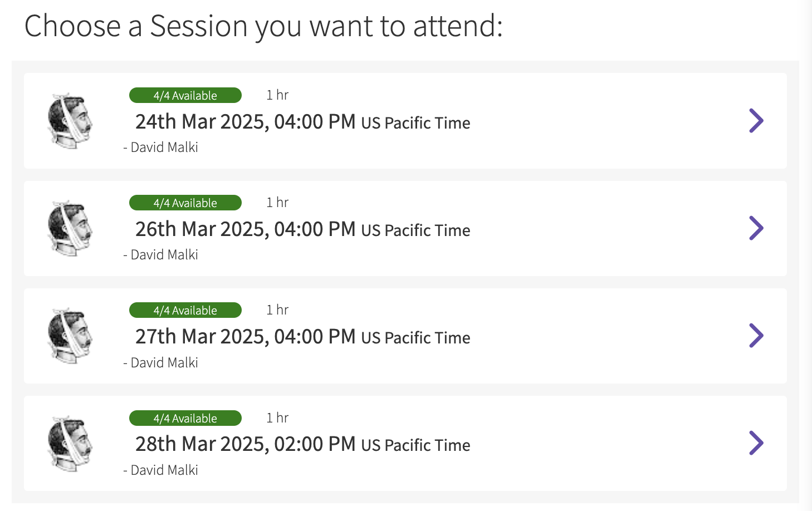Click 4/4 Available badge on 26th Mar session
The width and height of the screenshot is (812, 511).
tap(185, 203)
